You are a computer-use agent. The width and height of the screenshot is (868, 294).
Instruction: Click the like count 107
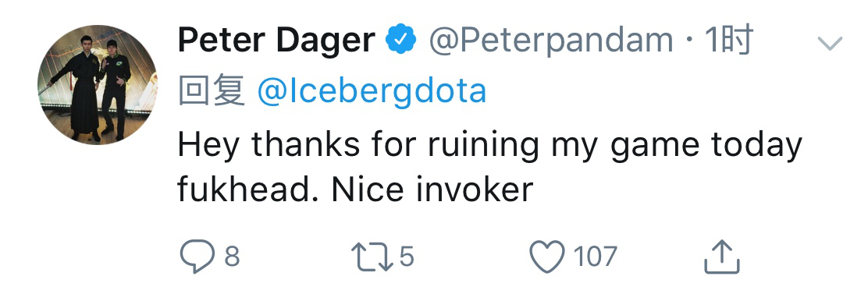click(x=595, y=257)
